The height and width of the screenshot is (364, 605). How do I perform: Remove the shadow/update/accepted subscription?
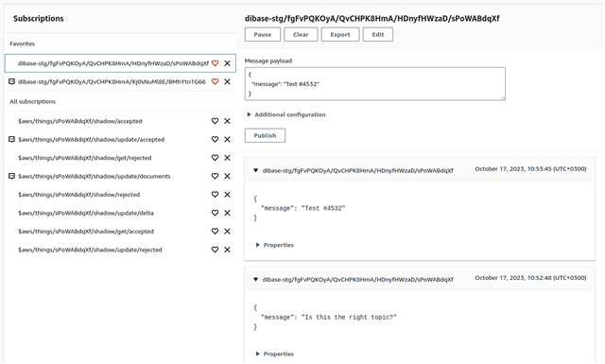(x=227, y=139)
